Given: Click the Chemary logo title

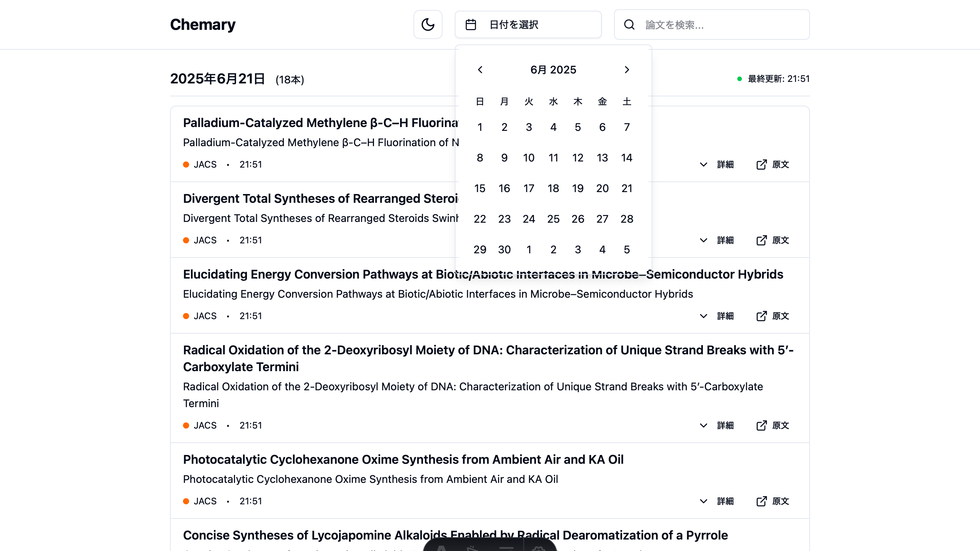Looking at the screenshot, I should tap(203, 25).
